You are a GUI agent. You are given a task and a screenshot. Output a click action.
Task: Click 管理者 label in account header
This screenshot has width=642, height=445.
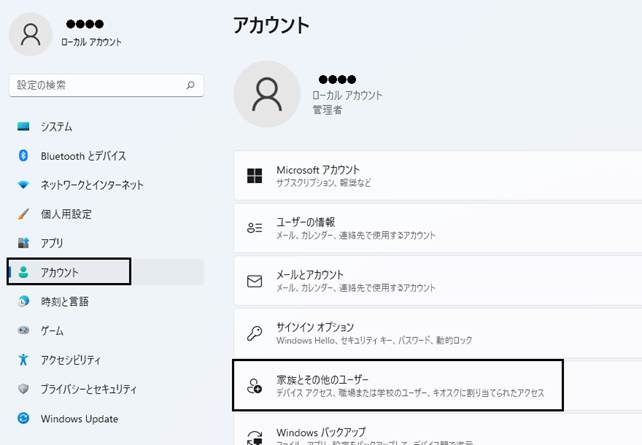click(x=327, y=110)
